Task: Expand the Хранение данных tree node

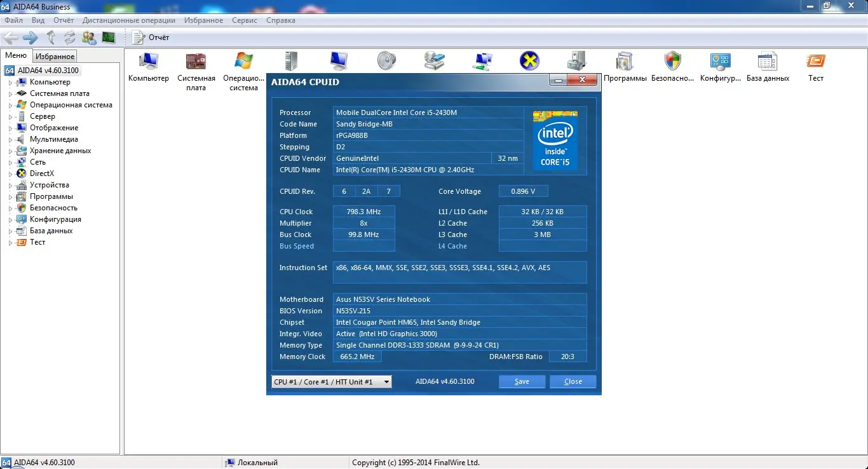Action: (x=11, y=150)
